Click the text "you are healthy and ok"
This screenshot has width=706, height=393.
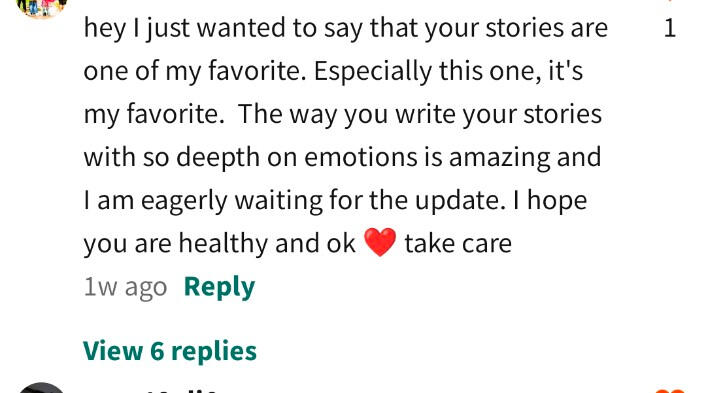click(x=220, y=244)
